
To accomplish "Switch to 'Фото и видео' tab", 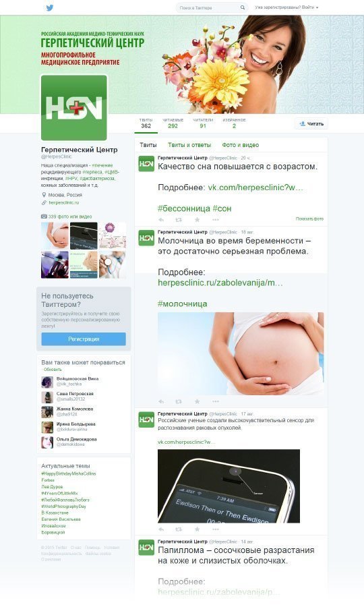I will pos(240,145).
